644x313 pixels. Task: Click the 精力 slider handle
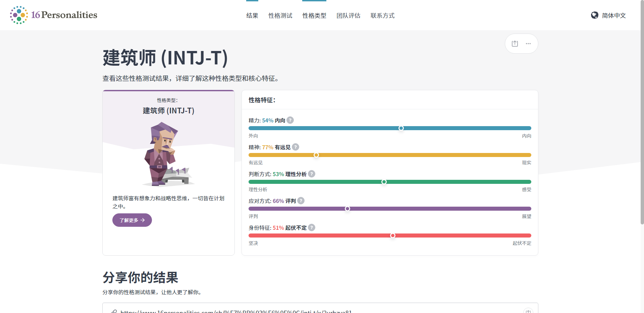click(401, 128)
